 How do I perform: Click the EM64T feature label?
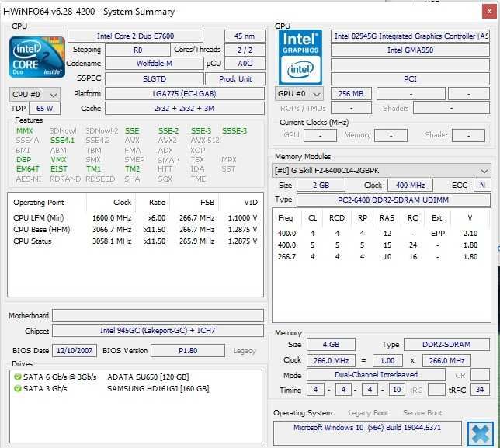[28, 169]
